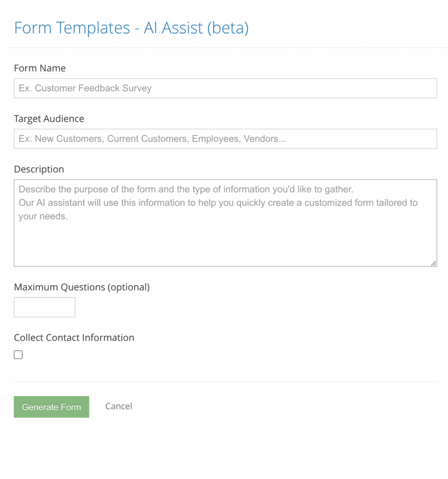Enable the Collect Contact Information checkbox
The image size is (448, 479).
[x=18, y=355]
